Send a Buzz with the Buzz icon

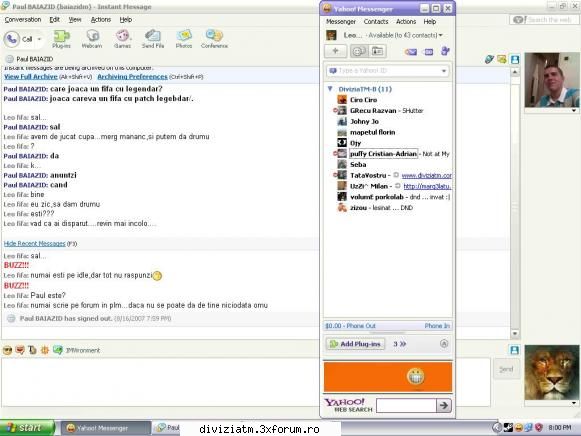click(x=44, y=350)
